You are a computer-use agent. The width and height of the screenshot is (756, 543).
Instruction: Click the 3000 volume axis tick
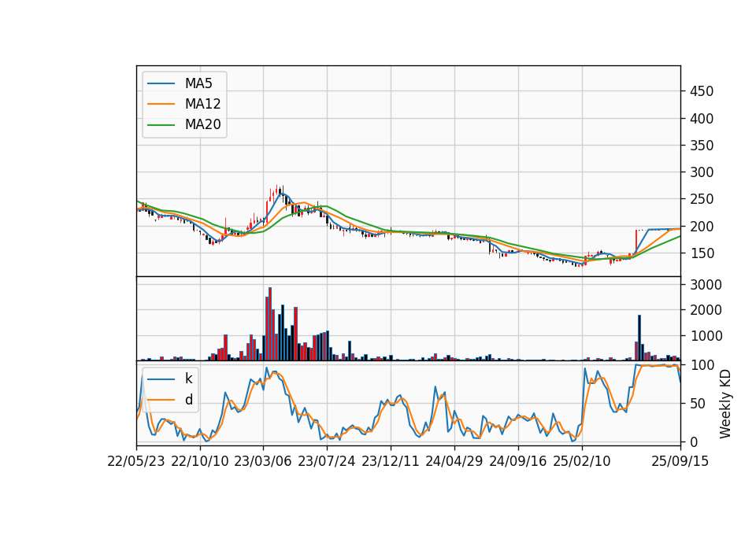pyautogui.click(x=706, y=285)
